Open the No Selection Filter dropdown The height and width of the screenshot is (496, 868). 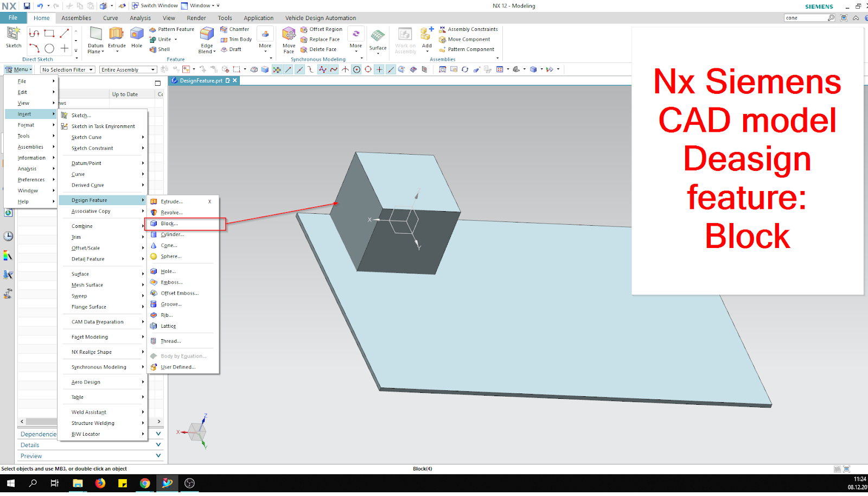(x=68, y=69)
